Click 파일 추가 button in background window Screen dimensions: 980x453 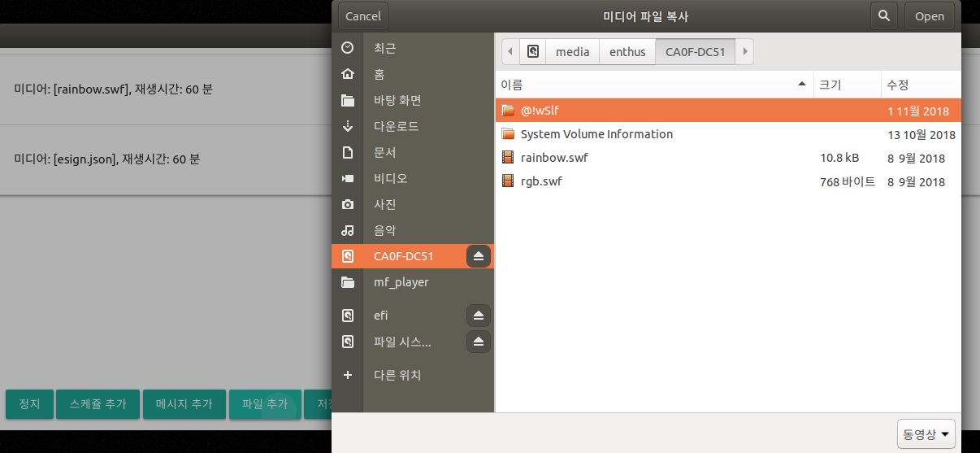[x=265, y=404]
